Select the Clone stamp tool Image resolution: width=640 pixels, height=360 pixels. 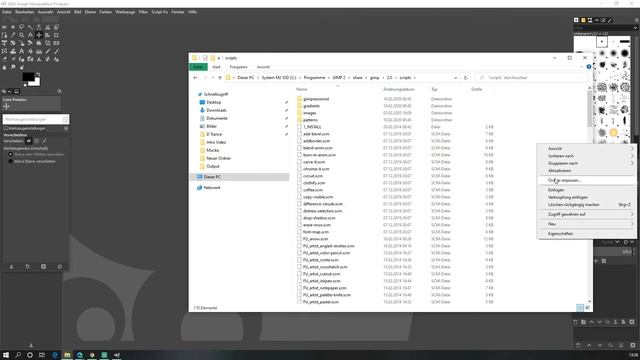tap(39, 59)
